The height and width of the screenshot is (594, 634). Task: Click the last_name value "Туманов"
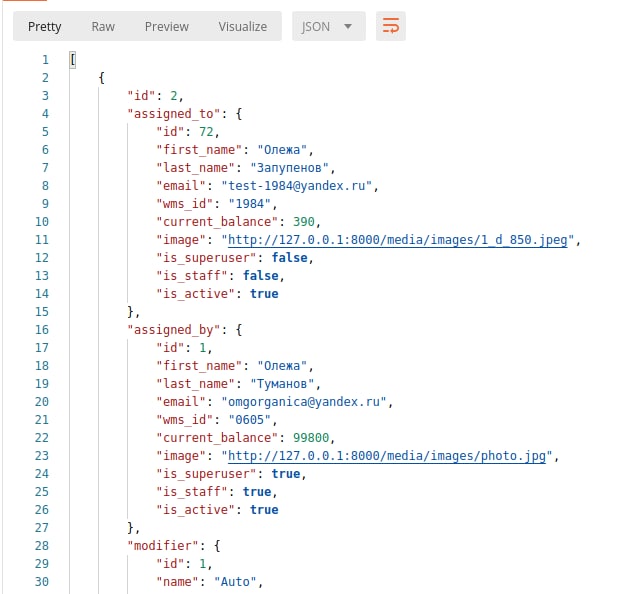click(x=282, y=384)
